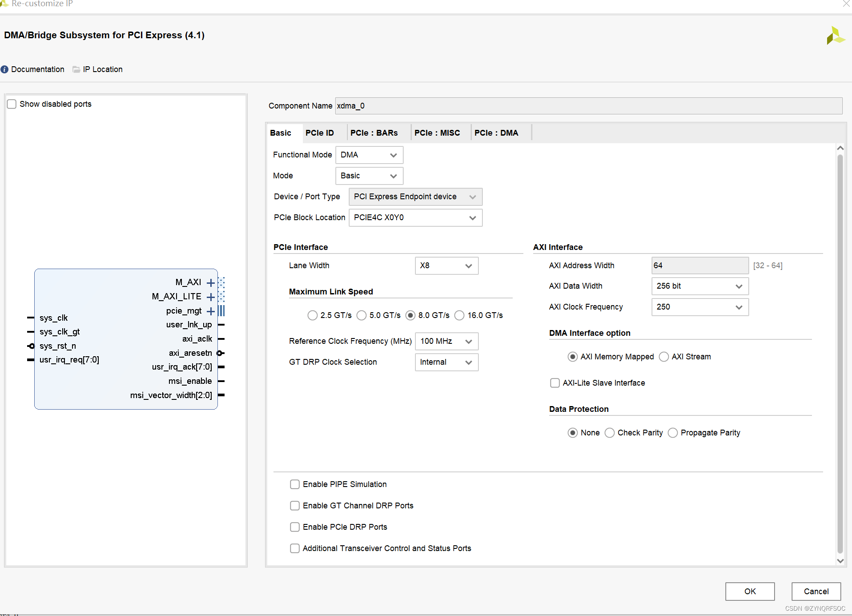Enable PIPE Simulation

click(295, 484)
